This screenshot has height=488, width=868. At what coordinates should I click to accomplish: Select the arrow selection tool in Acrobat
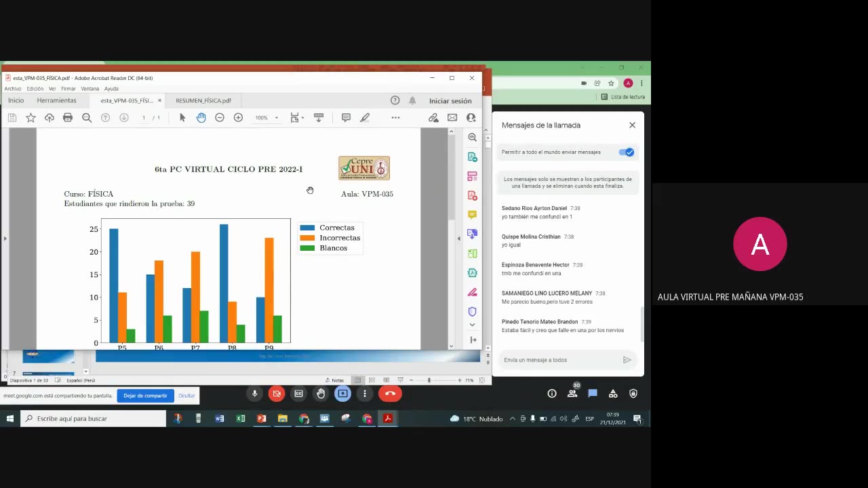[x=182, y=117]
